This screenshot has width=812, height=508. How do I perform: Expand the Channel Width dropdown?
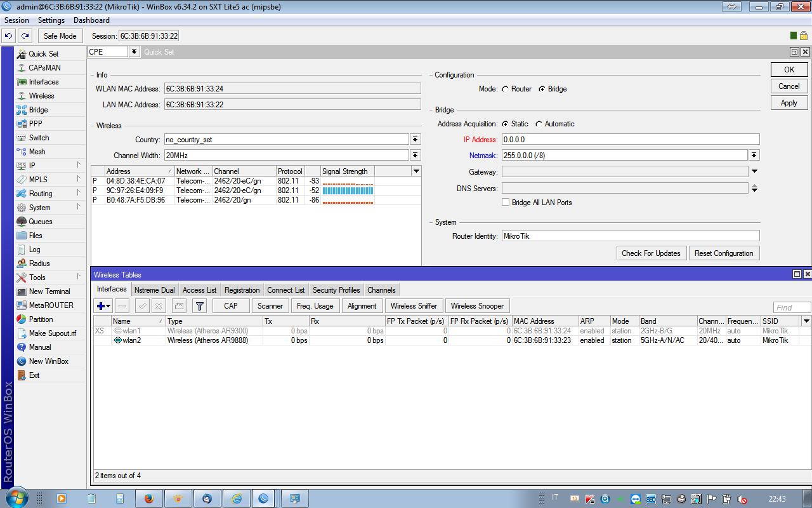pyautogui.click(x=416, y=155)
